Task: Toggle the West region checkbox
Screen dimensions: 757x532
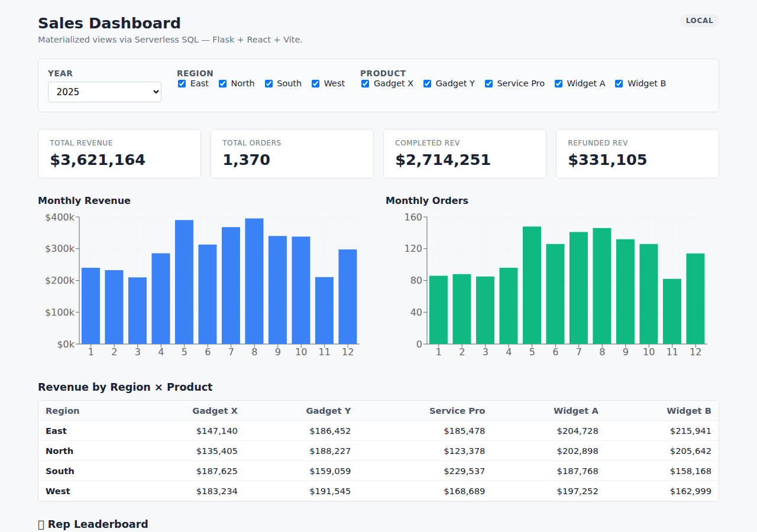Action: pyautogui.click(x=315, y=84)
